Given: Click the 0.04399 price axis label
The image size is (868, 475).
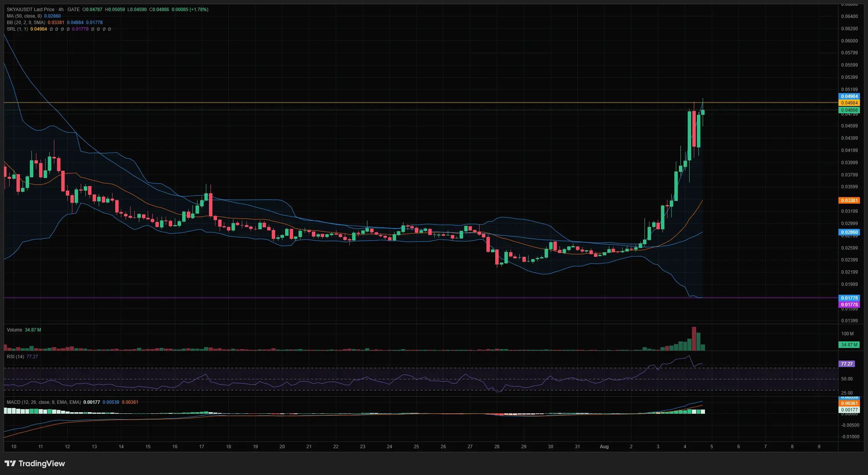Looking at the screenshot, I should tap(849, 138).
